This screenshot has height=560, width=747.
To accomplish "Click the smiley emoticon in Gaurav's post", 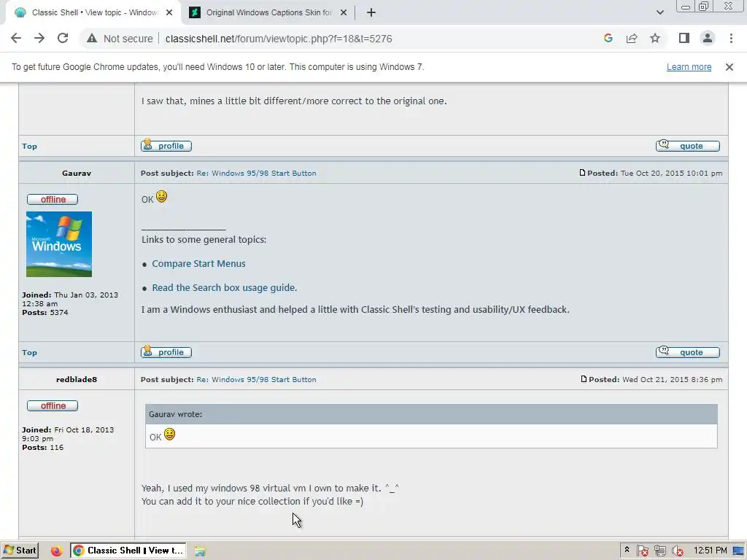I will (x=161, y=196).
